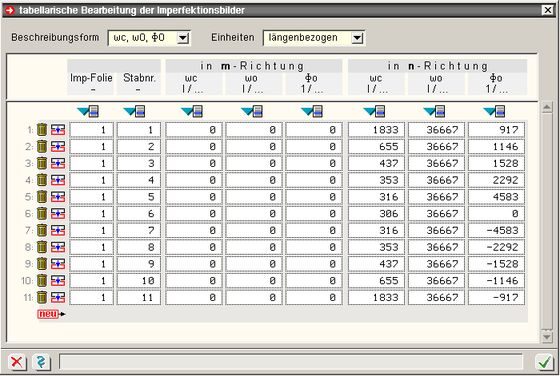This screenshot has width=560, height=376.
Task: Click the status text field at bottom
Action: click(x=291, y=362)
